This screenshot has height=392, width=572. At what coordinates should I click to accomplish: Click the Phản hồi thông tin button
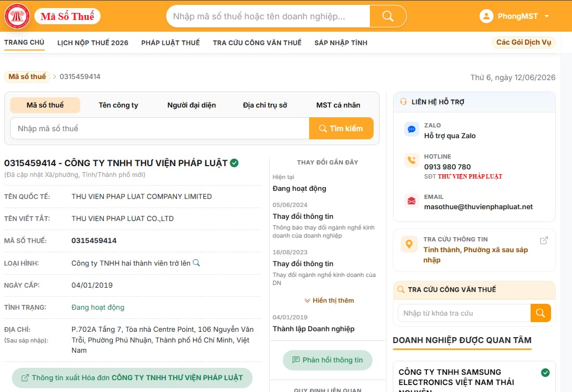tap(327, 360)
